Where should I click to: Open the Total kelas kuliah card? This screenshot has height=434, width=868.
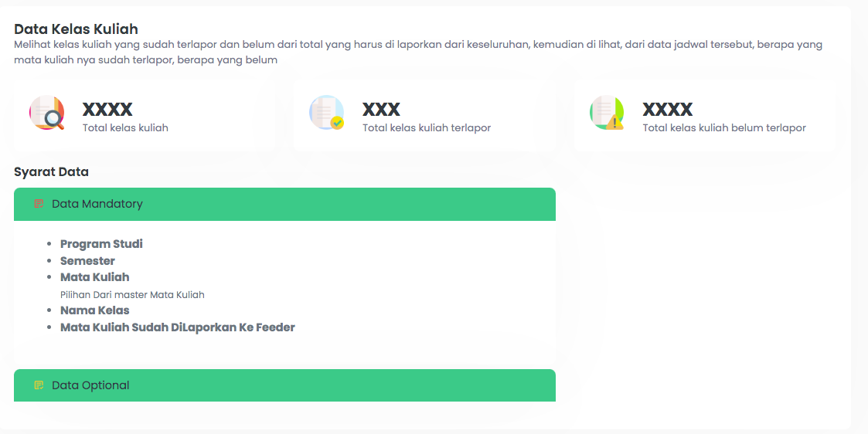145,115
